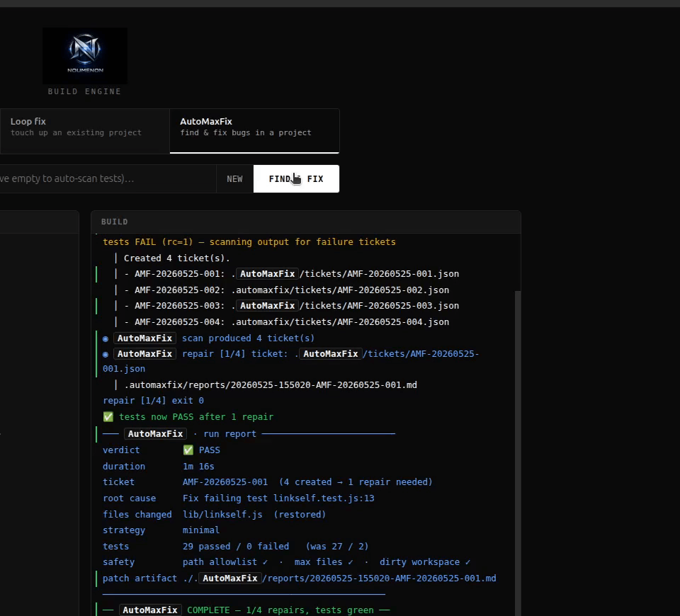Screen dimensions: 680x616
Task: Click the duration value '1m 16s'
Action: tap(198, 467)
